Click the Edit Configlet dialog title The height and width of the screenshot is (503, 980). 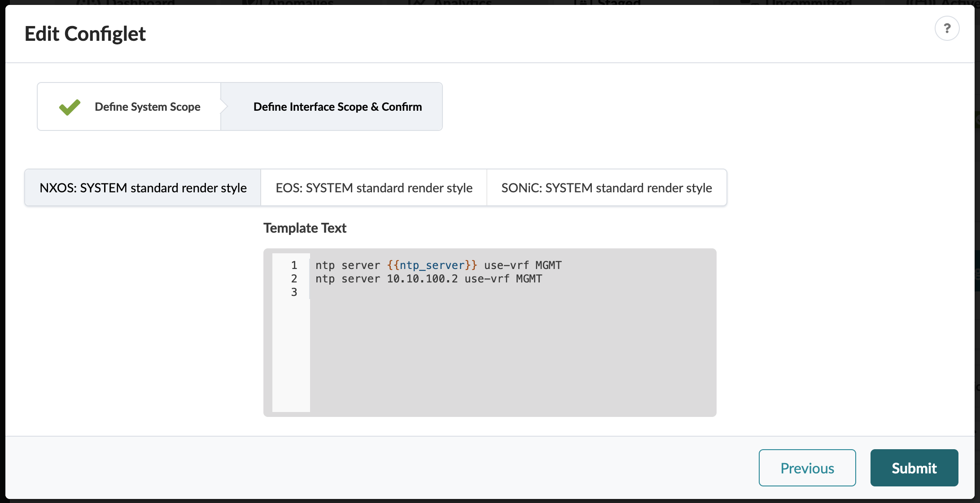point(85,34)
